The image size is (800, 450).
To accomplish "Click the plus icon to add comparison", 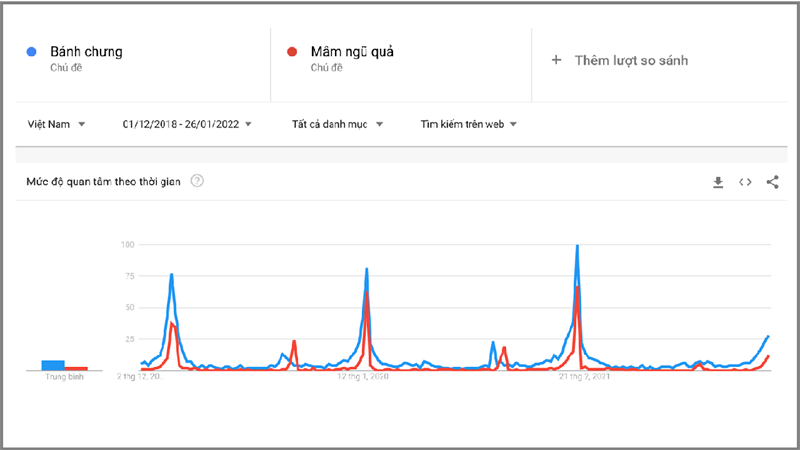I will [x=557, y=60].
